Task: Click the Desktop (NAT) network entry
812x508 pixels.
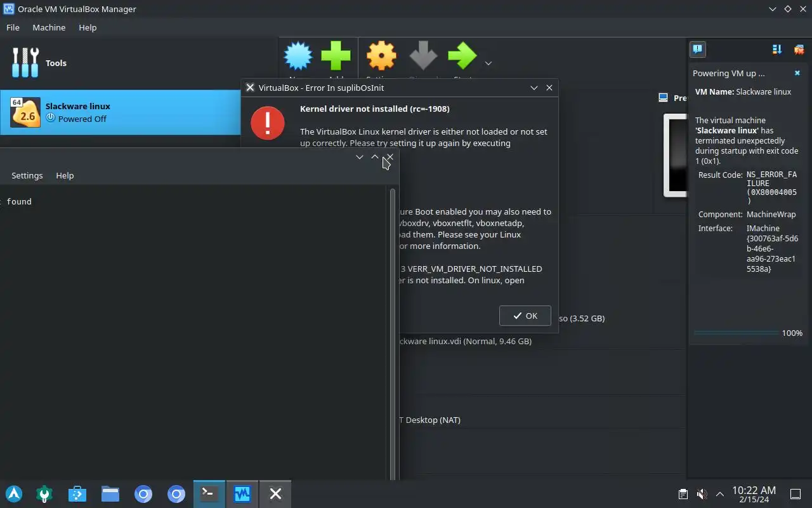Action: pos(433,420)
